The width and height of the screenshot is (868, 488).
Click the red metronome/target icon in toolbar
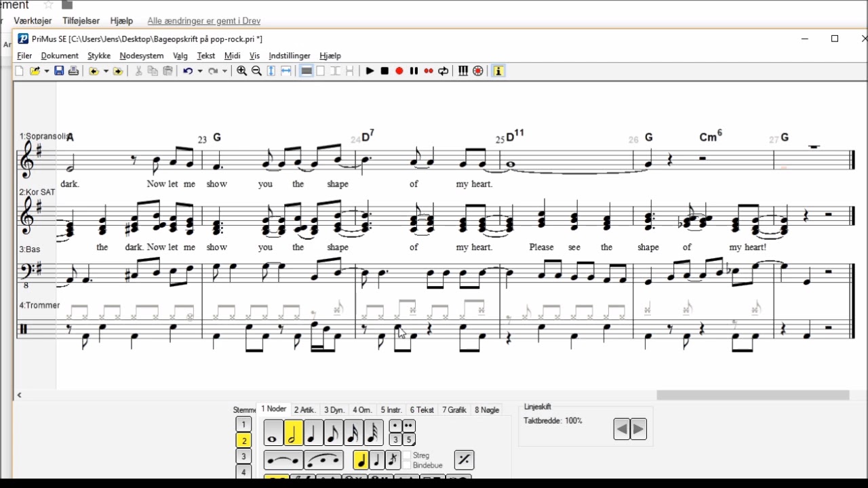pyautogui.click(x=478, y=71)
